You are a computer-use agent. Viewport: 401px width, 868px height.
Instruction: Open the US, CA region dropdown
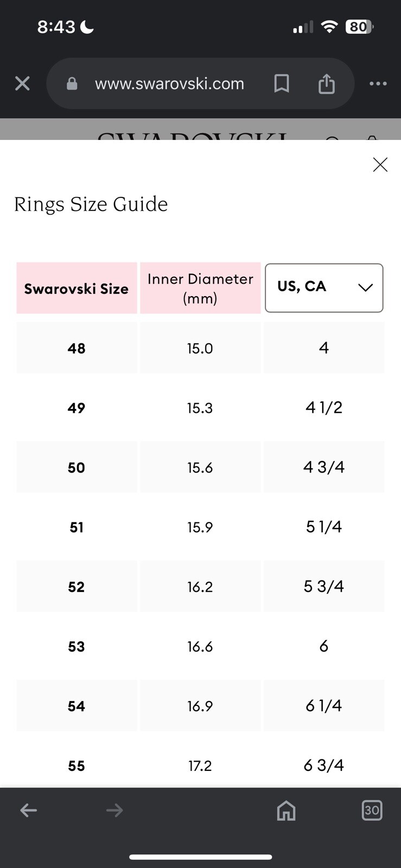(x=324, y=288)
